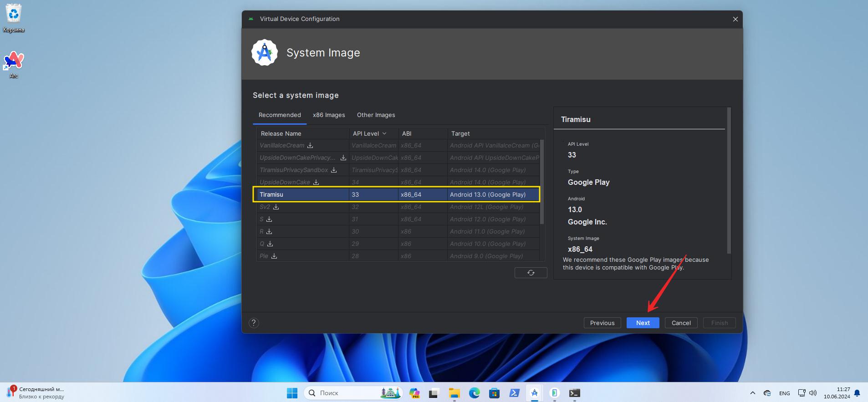The image size is (868, 402).
Task: Select Android 12.0 (Google Play) target cell
Action: pyautogui.click(x=494, y=219)
